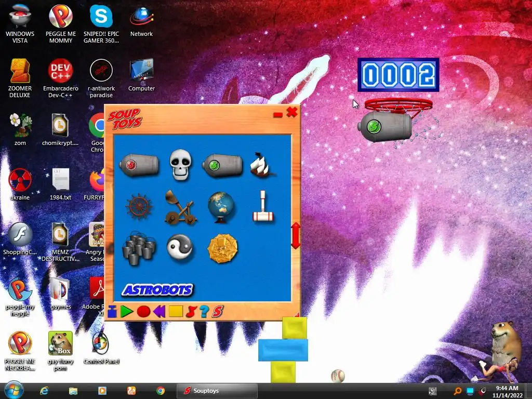The width and height of the screenshot is (532, 399).
Task: Close the Souptoys toybox with the red X
Action: click(x=292, y=112)
